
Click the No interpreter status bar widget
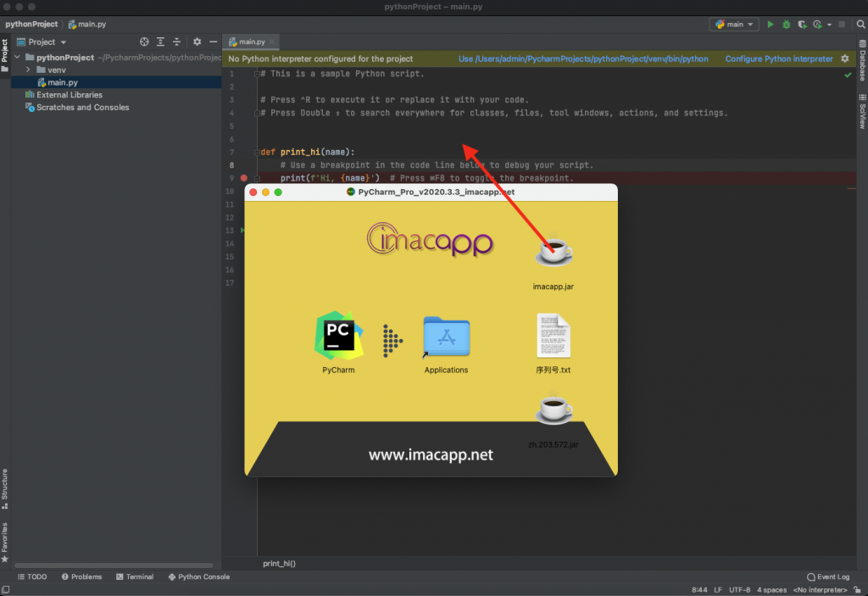click(x=820, y=590)
